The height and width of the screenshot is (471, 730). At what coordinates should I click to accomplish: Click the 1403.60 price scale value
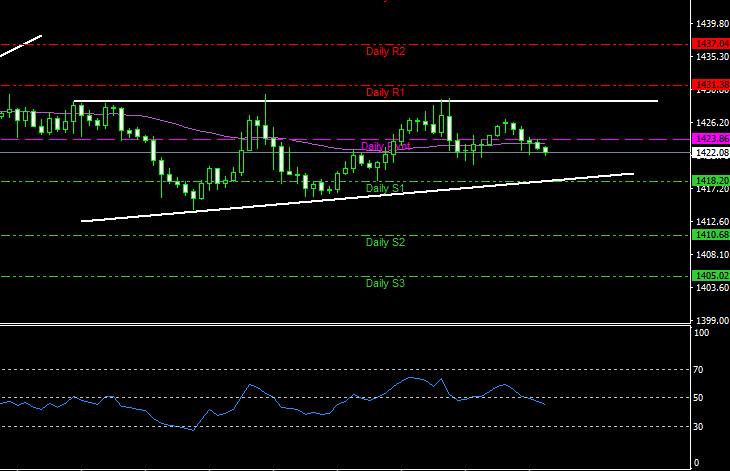click(712, 288)
